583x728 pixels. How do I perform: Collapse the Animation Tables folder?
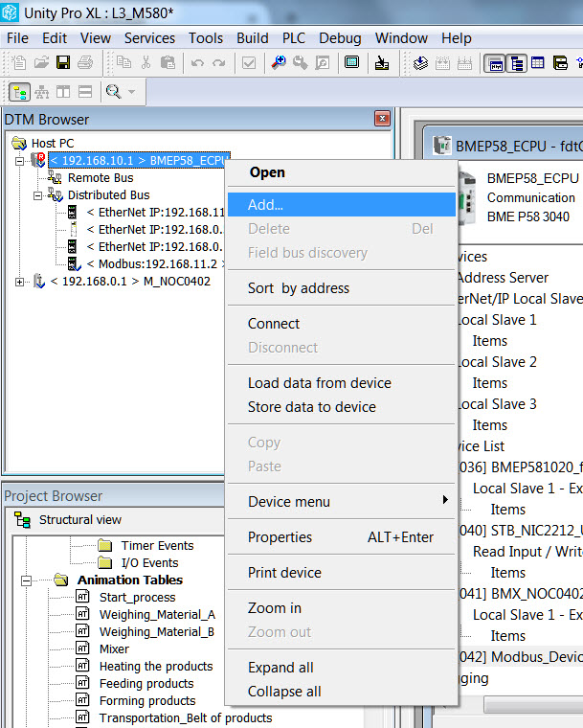pyautogui.click(x=27, y=580)
